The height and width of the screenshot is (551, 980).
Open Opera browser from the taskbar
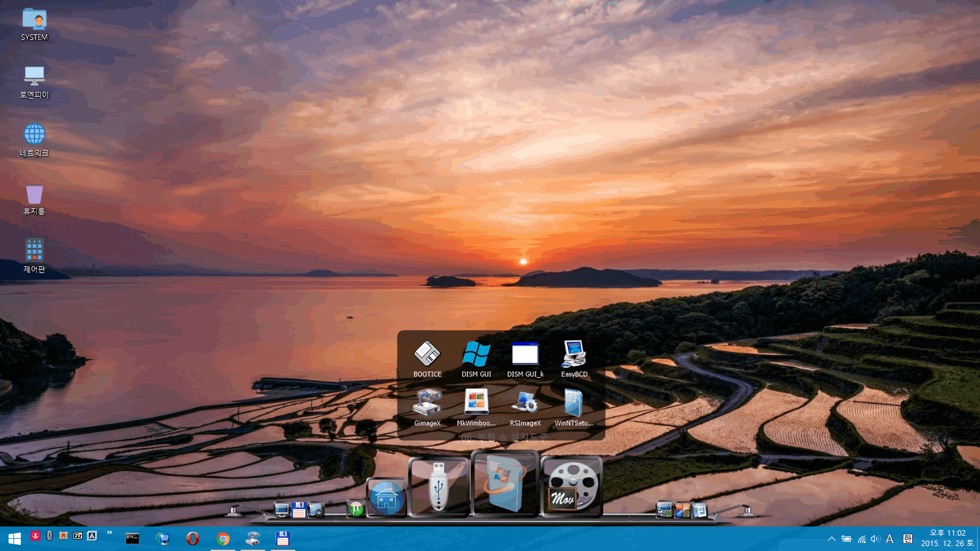193,539
